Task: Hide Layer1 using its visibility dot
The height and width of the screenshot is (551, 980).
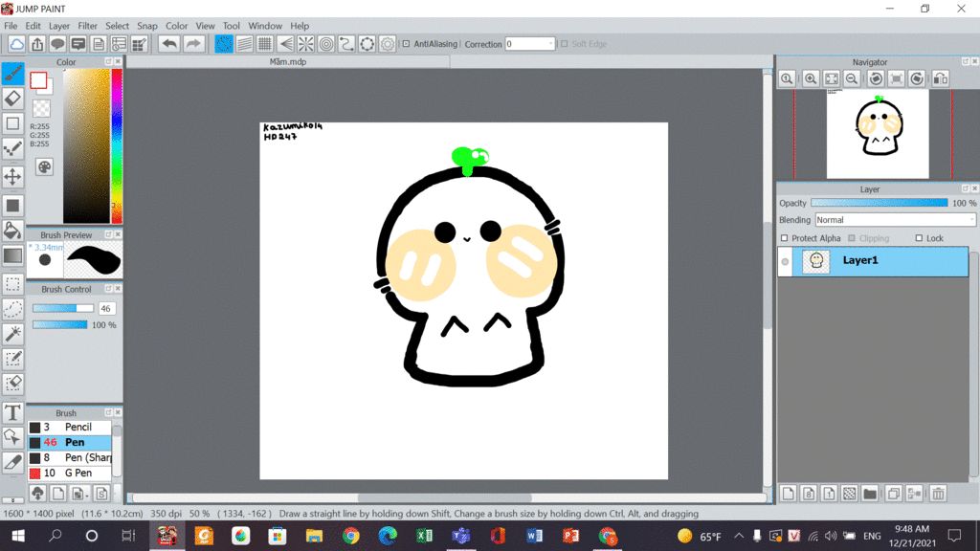Action: click(x=785, y=261)
